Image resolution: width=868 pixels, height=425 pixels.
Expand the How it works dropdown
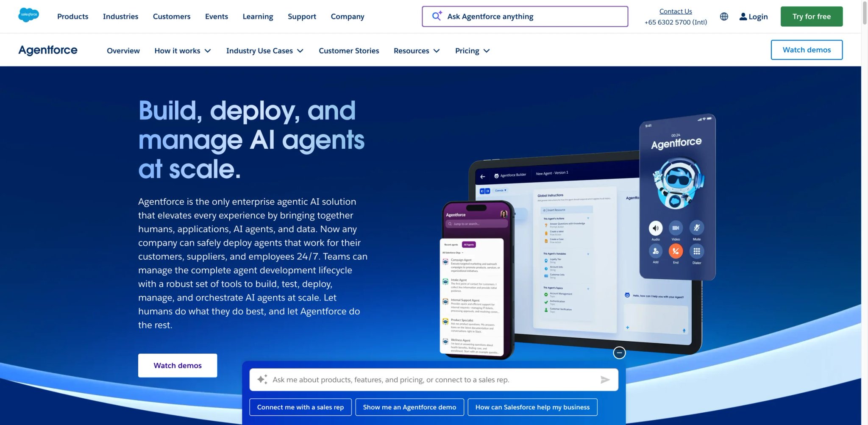point(183,51)
